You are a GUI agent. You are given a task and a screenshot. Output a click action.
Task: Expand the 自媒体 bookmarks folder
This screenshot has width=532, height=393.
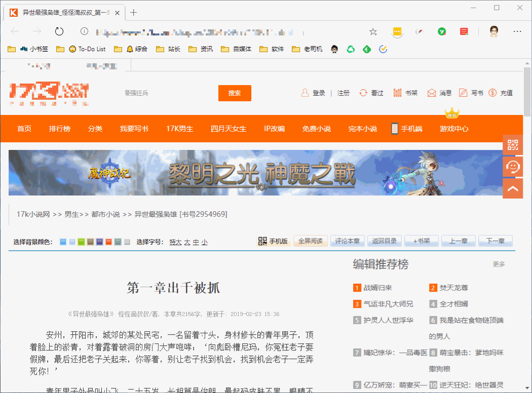236,49
